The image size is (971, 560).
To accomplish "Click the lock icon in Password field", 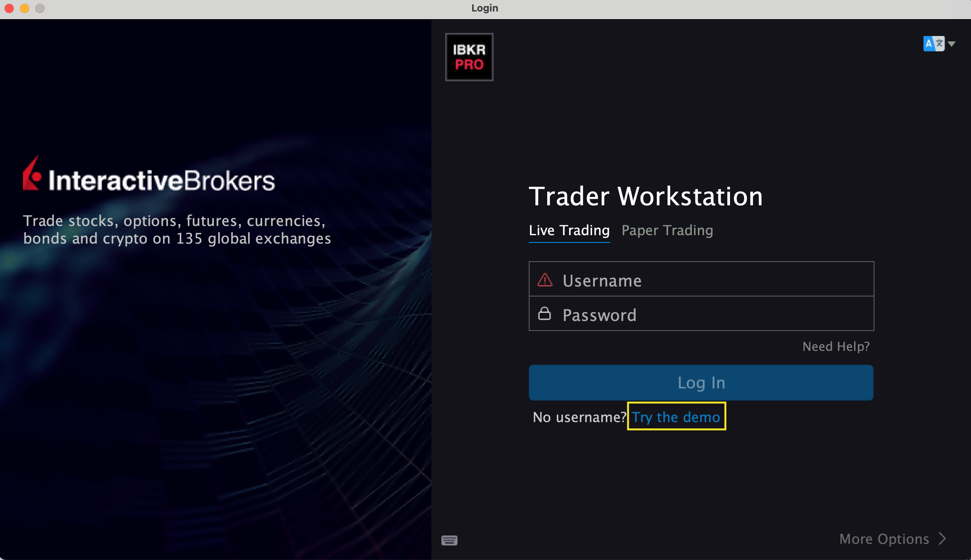I will click(545, 313).
